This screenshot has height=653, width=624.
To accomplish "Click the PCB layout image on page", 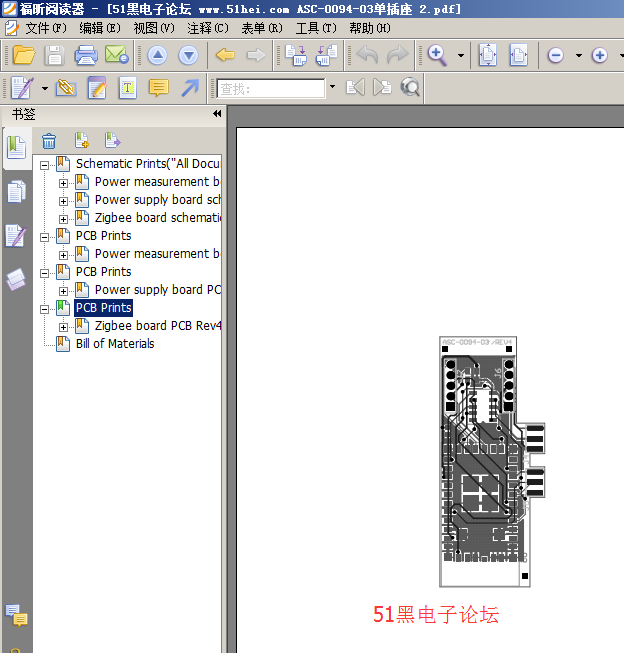I will [492, 462].
